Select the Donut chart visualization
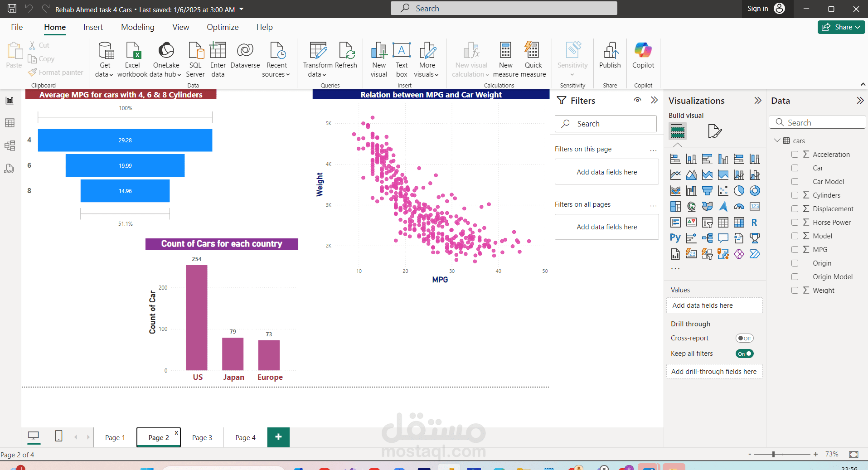 click(755, 191)
